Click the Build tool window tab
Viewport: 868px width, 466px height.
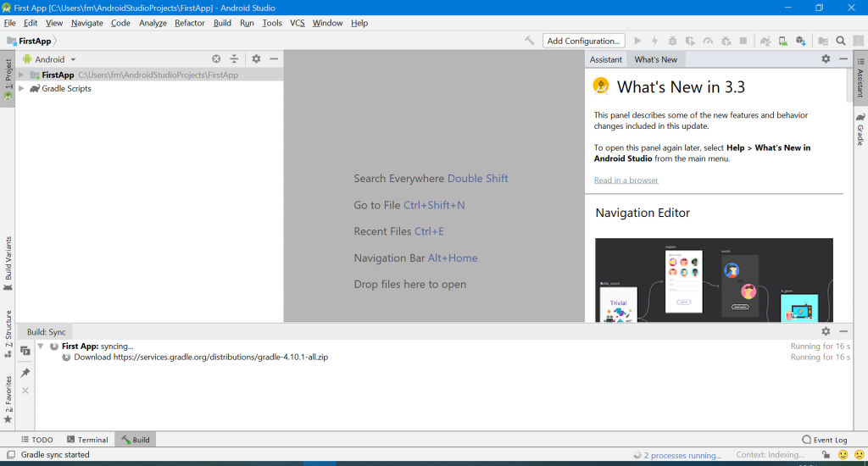(x=136, y=440)
